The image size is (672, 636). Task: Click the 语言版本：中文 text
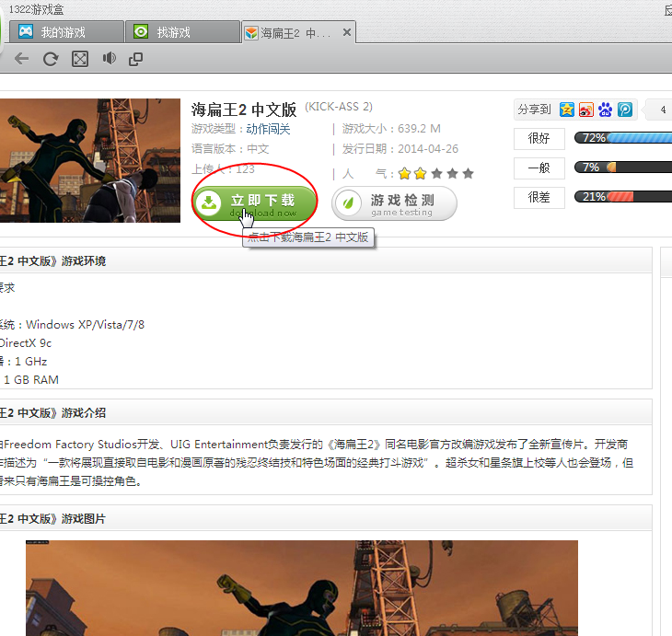point(230,149)
